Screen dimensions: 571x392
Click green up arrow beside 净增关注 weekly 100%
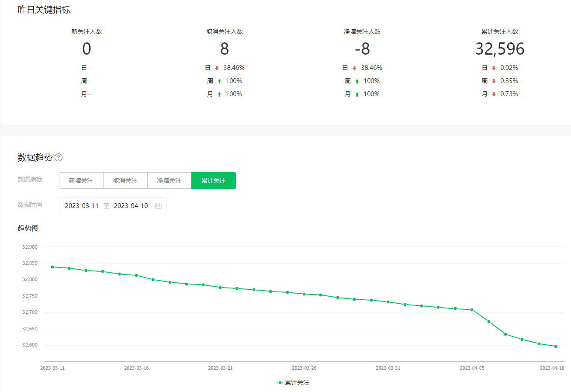pos(357,81)
